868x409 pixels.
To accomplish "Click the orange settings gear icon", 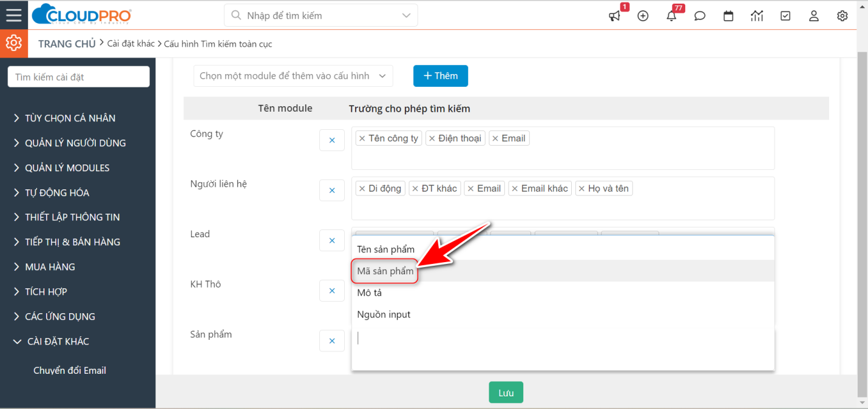I will (13, 44).
